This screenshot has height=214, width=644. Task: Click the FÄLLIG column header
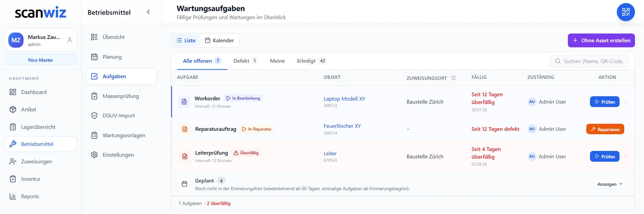(479, 77)
